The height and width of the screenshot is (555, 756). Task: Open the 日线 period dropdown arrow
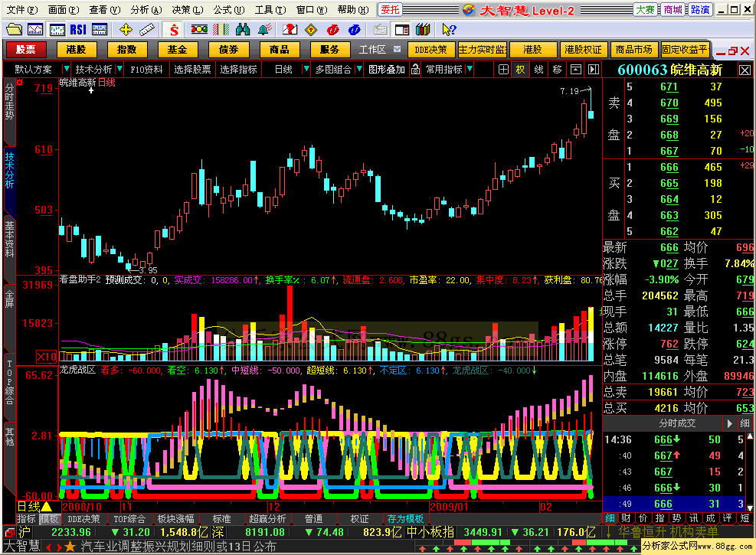coord(306,70)
